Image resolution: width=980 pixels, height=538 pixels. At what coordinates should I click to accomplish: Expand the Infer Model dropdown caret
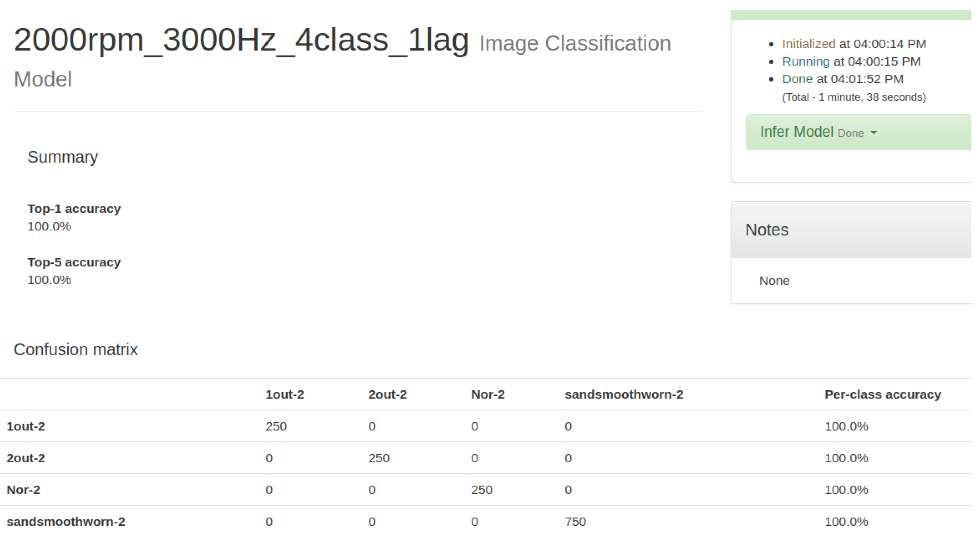tap(874, 133)
